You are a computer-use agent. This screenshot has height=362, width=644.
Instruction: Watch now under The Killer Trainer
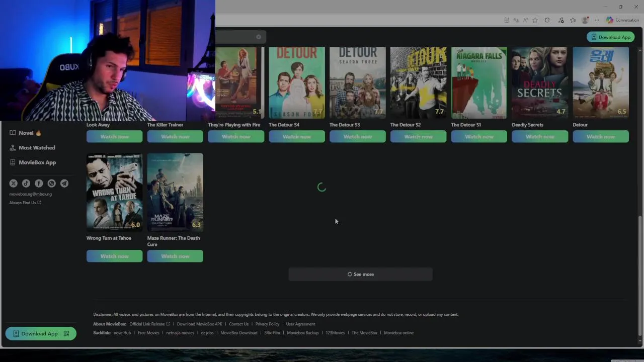(x=175, y=136)
